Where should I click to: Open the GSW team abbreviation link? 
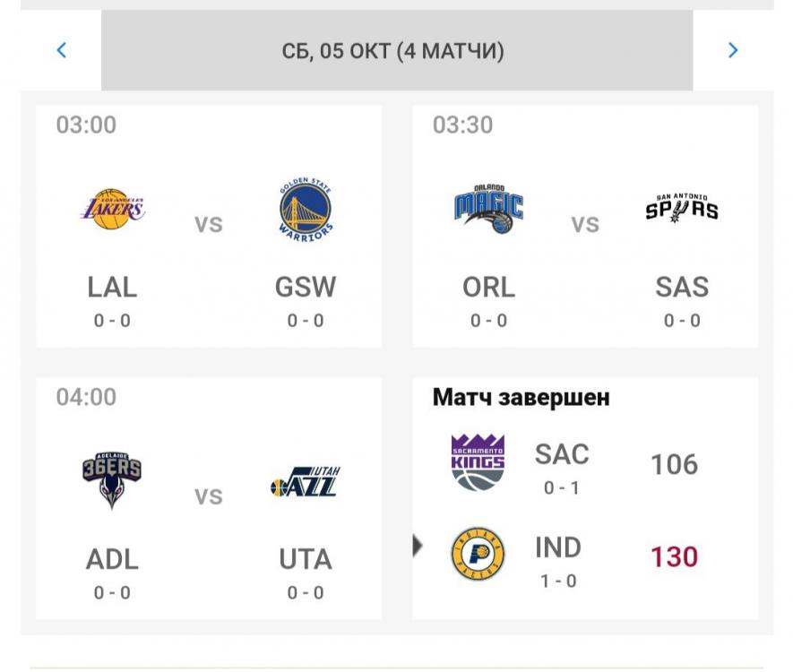tap(306, 287)
